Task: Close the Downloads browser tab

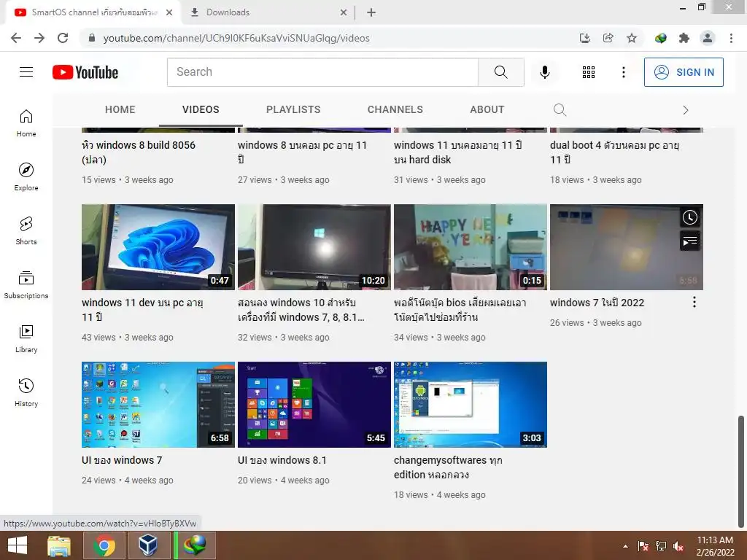Action: point(344,12)
